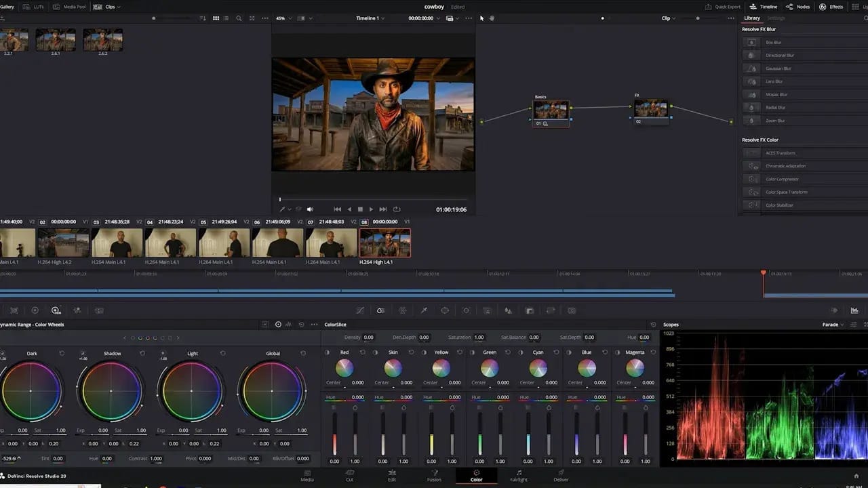Toggle loop playback in viewer
Viewport: 868px width, 488px height.
pyautogui.click(x=397, y=209)
